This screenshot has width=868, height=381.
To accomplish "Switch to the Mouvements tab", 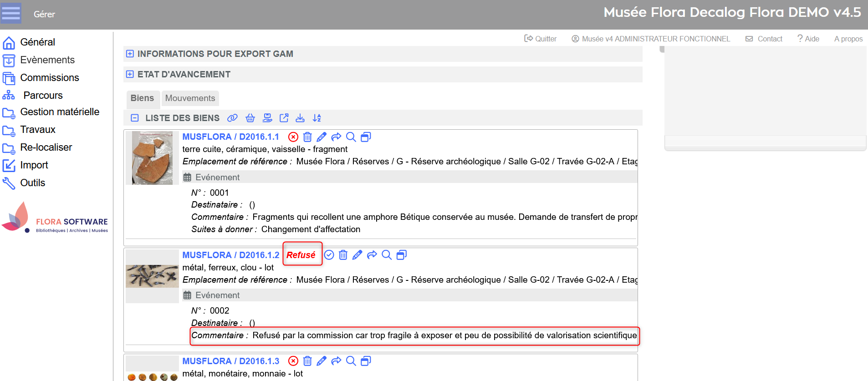I will tap(190, 98).
